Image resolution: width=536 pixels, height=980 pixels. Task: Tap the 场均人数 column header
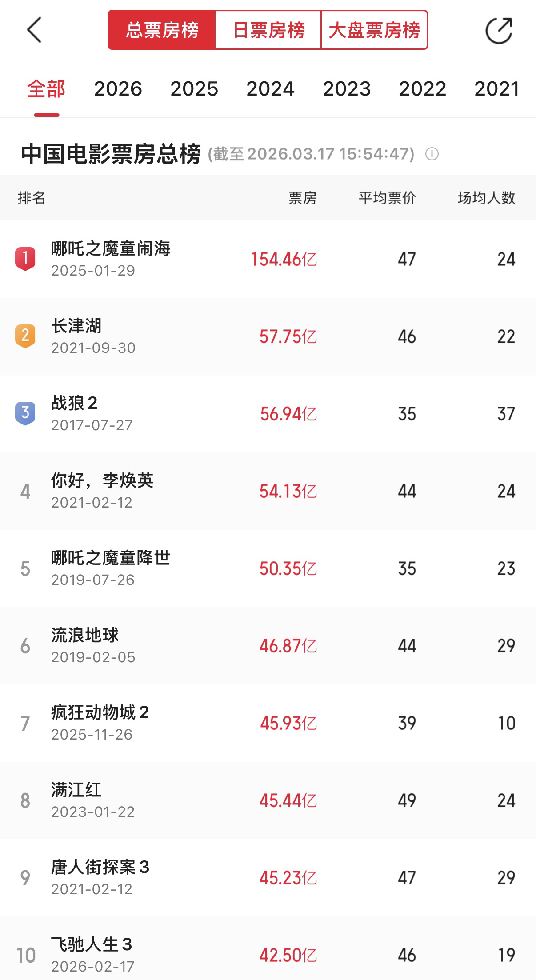click(x=486, y=198)
